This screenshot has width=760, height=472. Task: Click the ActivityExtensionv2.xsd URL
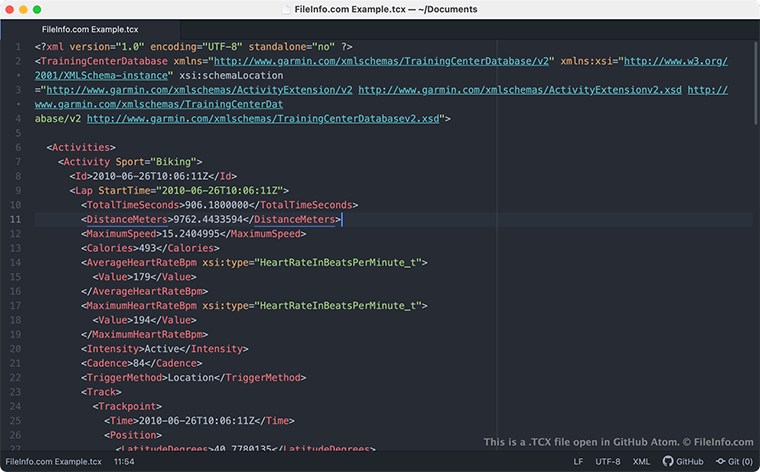click(x=520, y=89)
